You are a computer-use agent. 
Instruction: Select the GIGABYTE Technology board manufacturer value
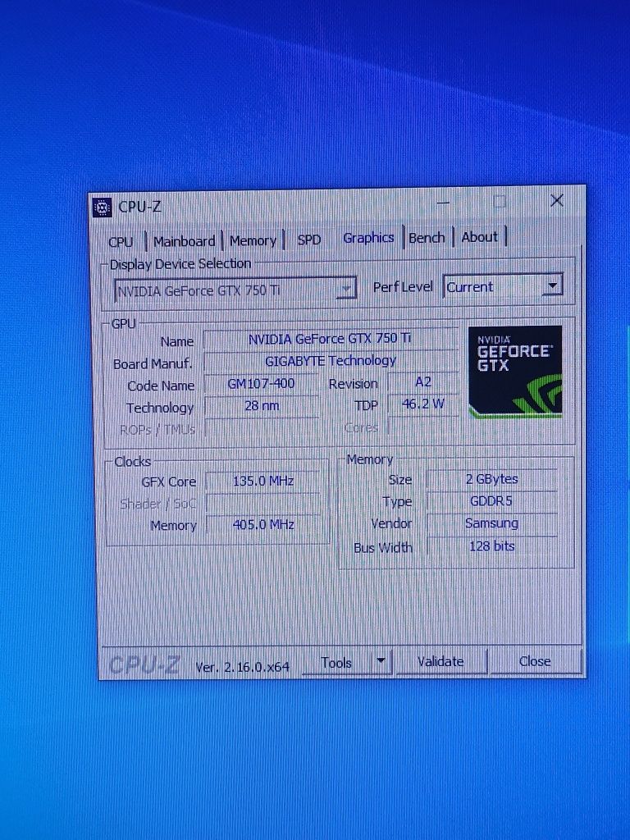331,361
